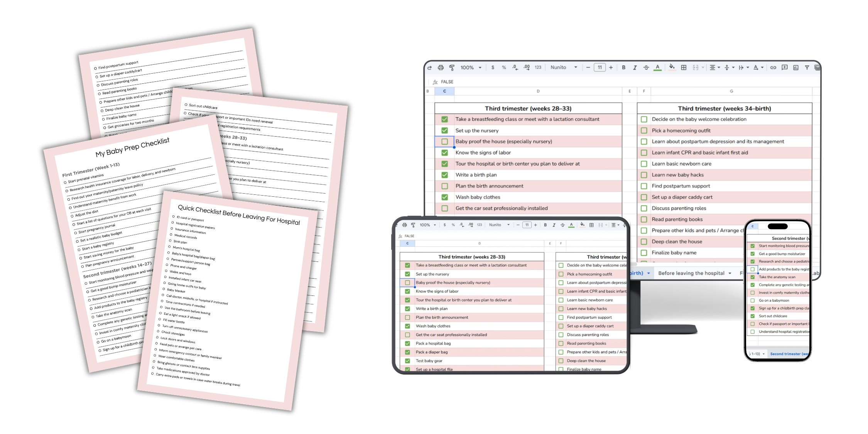
Task: Increase font size with the plus button on the monitor
Action: point(611,68)
